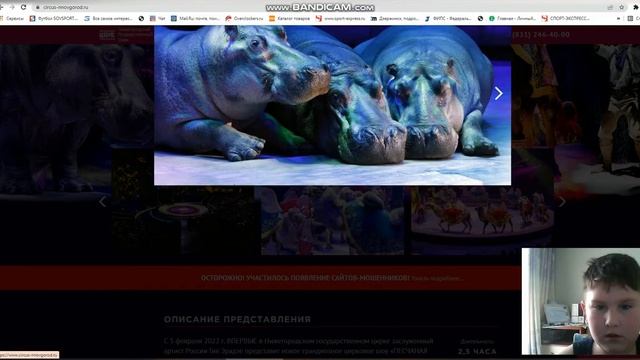Click the site padlock icon in address bar

click(x=38, y=7)
